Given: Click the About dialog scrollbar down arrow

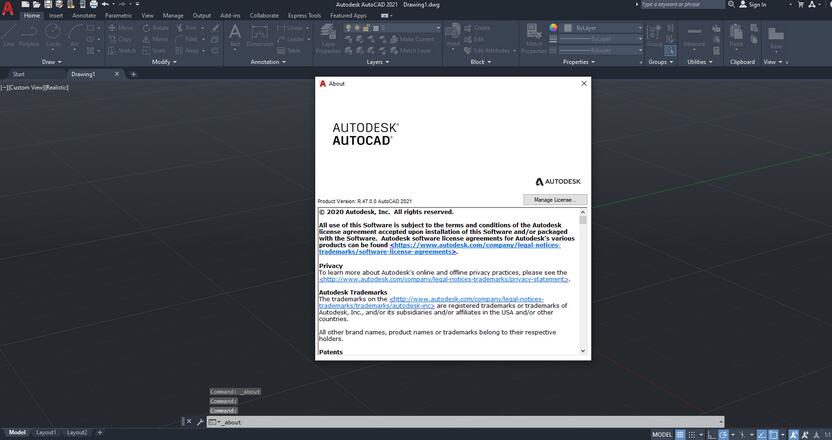Looking at the screenshot, I should [x=583, y=351].
